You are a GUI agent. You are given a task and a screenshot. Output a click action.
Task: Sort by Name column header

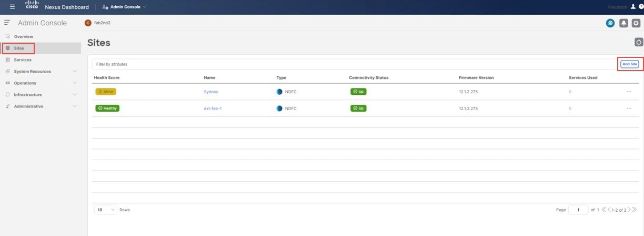coord(209,77)
